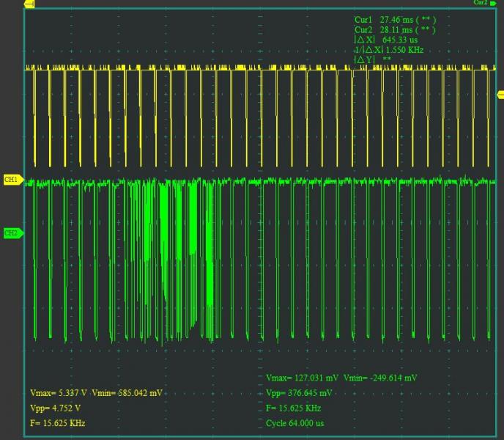Click the Cur1 27.46 ms readout
The height and width of the screenshot is (440, 504).
[x=394, y=20]
